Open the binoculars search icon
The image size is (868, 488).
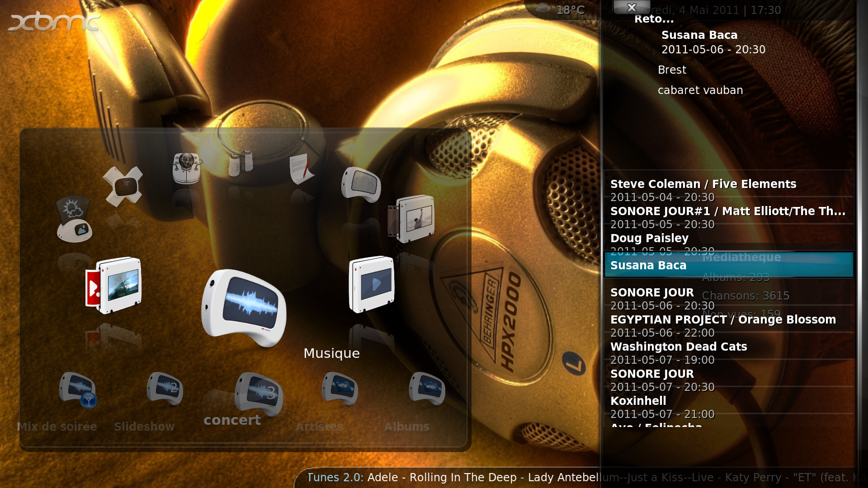pyautogui.click(x=241, y=163)
